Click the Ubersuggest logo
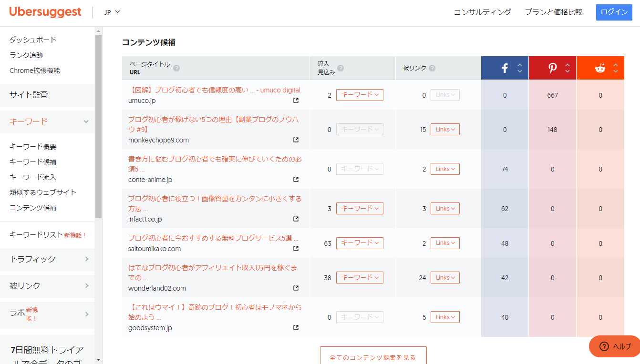640x364 pixels. pyautogui.click(x=45, y=12)
